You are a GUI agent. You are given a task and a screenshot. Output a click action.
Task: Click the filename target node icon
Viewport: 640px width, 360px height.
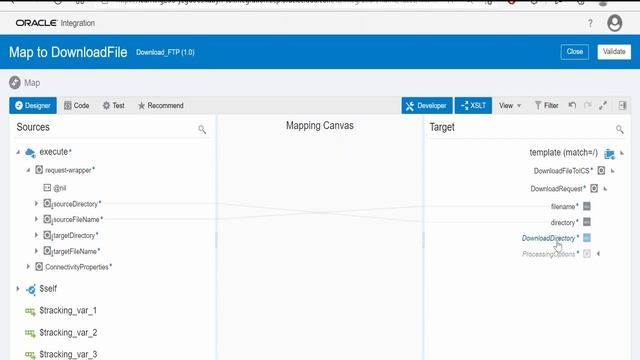(587, 206)
